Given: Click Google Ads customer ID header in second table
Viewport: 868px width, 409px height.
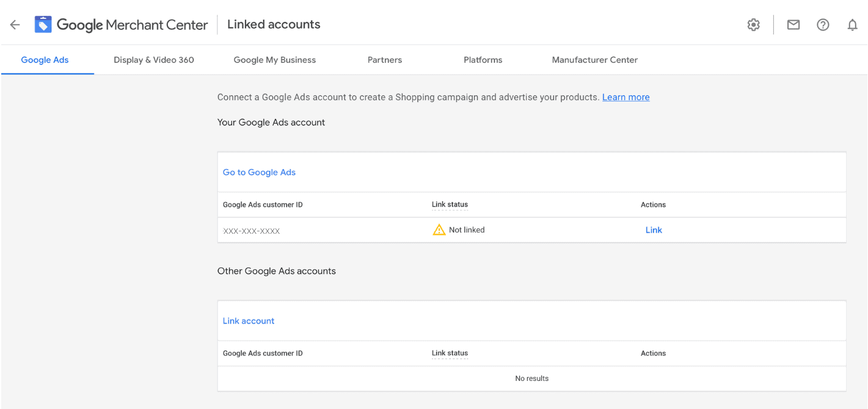Looking at the screenshot, I should point(263,353).
